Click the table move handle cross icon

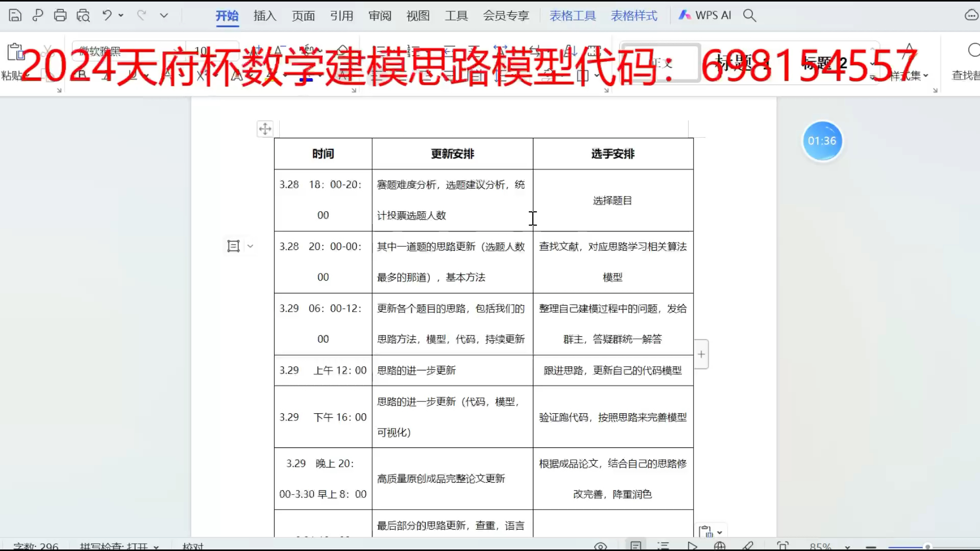[x=265, y=129]
